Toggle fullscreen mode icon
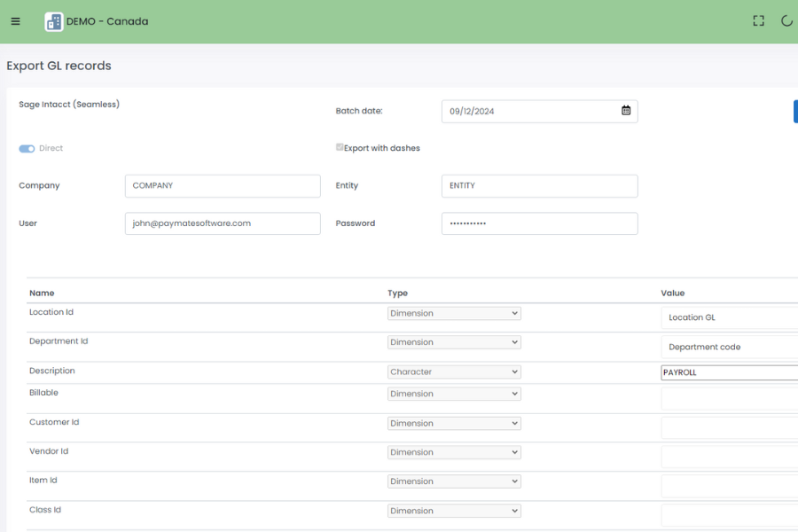This screenshot has height=532, width=798. [x=758, y=21]
